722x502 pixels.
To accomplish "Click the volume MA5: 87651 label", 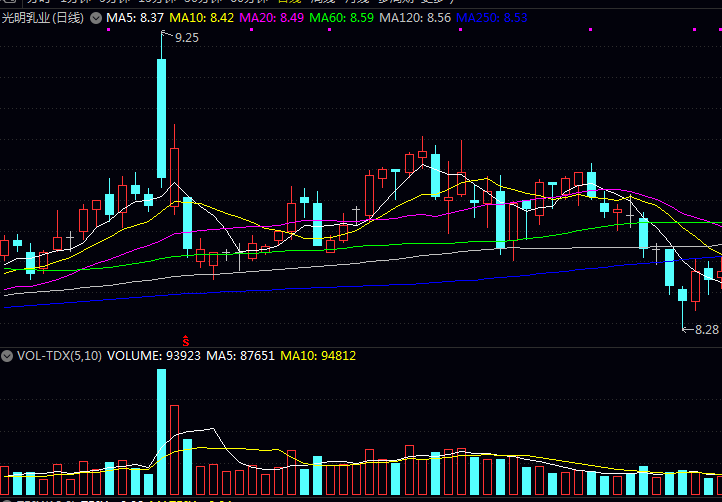I will point(240,356).
